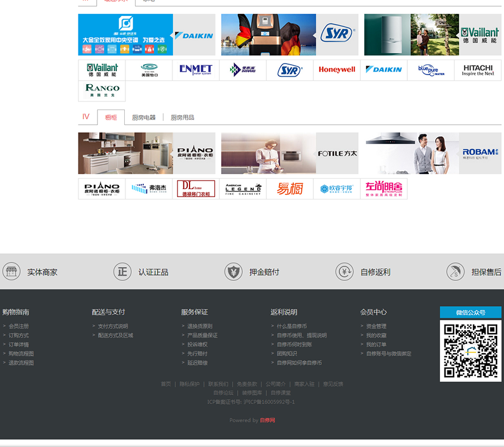Open the 订单详情 footer link
504x447 pixels.
tap(19, 344)
